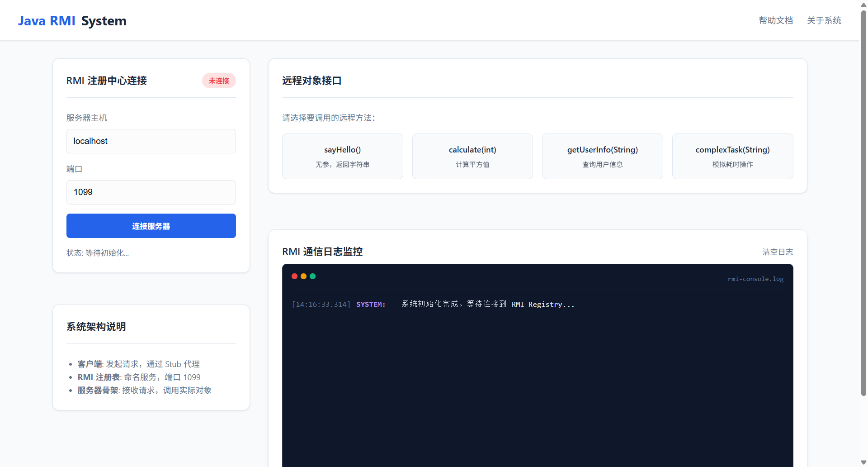Open the 关于系统 nav link
Viewport: 868px width, 467px height.
(x=824, y=20)
